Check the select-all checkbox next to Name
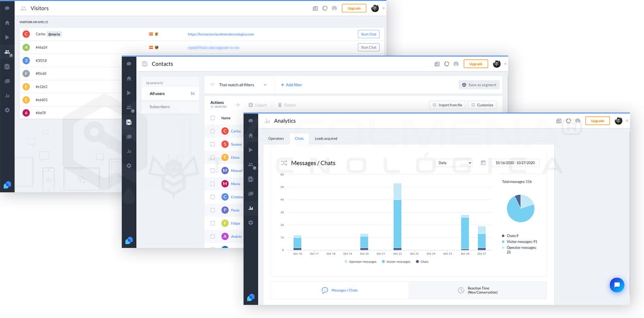Screen dimensions: 644x318 [213, 118]
